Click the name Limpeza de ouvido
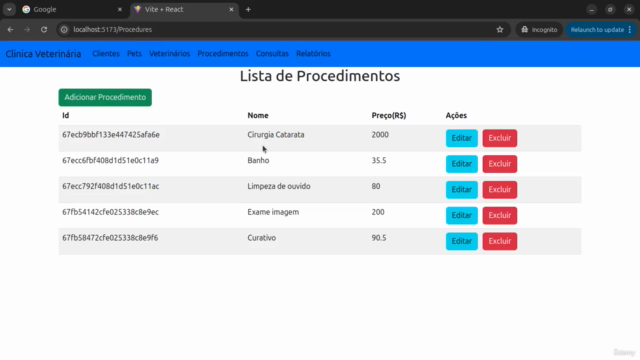Screen dimensions: 640x360 coord(279,186)
